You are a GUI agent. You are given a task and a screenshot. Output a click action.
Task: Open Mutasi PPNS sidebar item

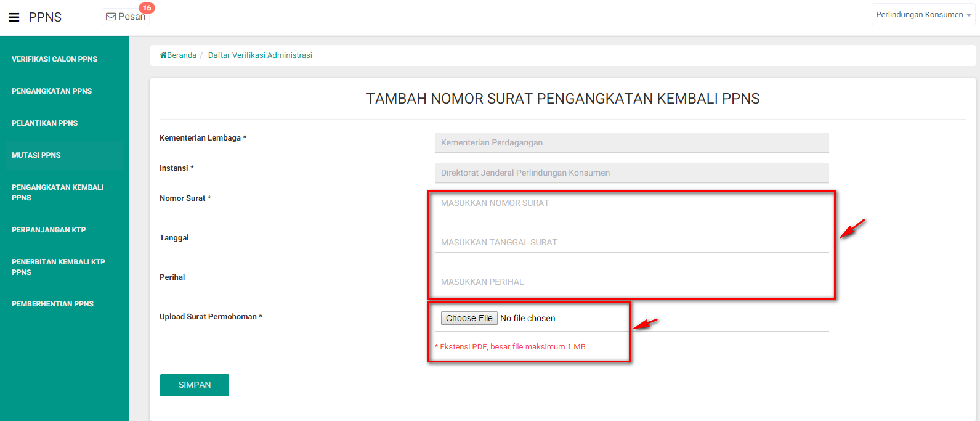[36, 155]
